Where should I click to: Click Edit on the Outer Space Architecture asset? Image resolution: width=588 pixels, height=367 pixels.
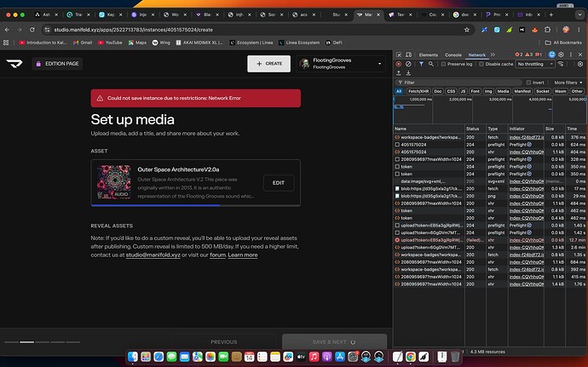(x=279, y=183)
